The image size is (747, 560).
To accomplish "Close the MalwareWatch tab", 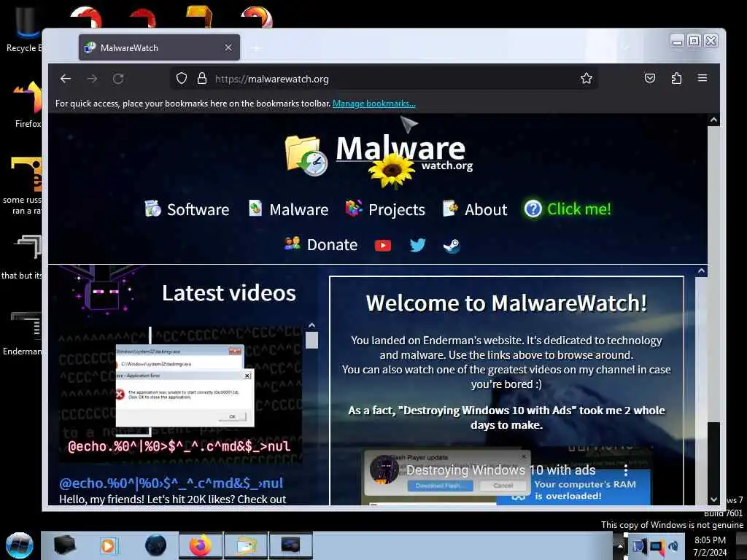I will 228,47.
